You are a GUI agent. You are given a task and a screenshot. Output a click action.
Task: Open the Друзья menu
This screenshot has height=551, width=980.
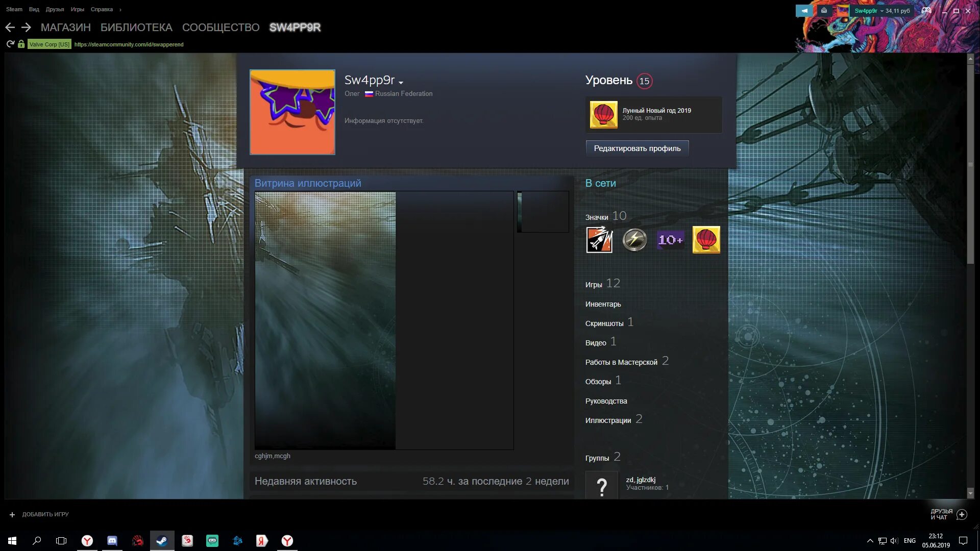[55, 9]
